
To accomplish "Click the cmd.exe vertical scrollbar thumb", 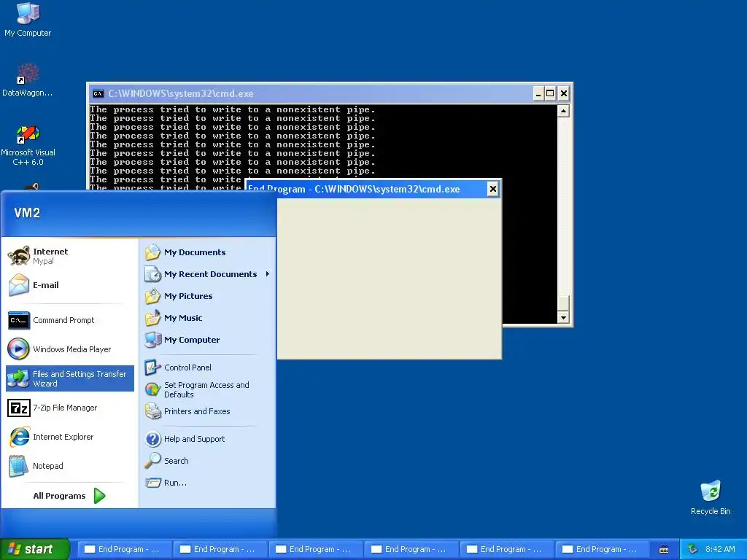I will [x=563, y=303].
